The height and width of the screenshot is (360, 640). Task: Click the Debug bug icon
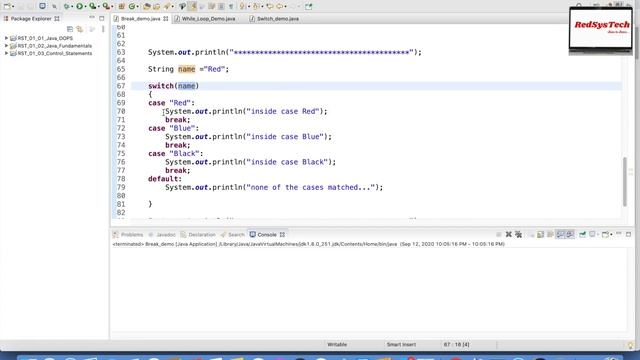[x=67, y=6]
